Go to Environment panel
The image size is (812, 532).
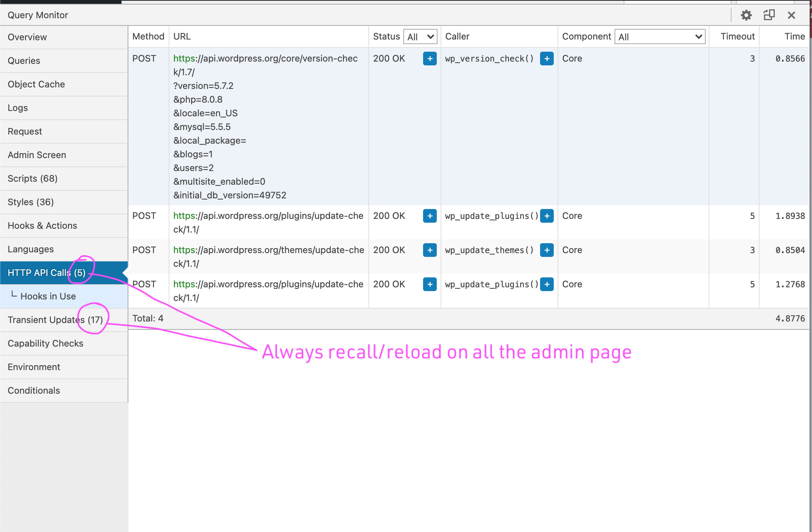pos(34,367)
